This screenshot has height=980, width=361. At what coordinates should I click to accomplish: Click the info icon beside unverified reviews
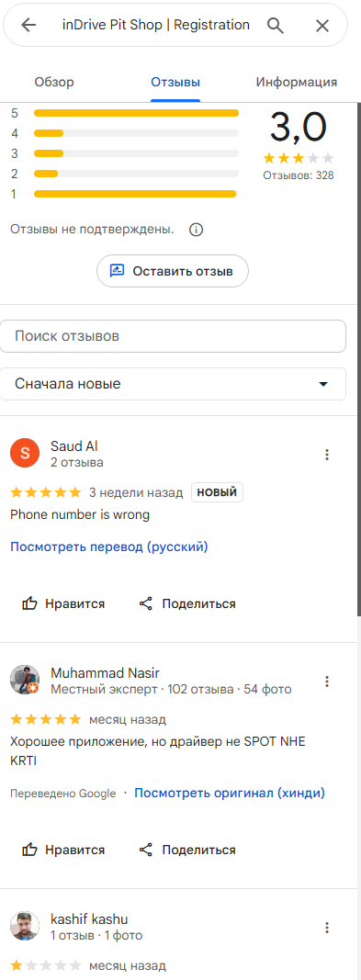click(x=196, y=230)
